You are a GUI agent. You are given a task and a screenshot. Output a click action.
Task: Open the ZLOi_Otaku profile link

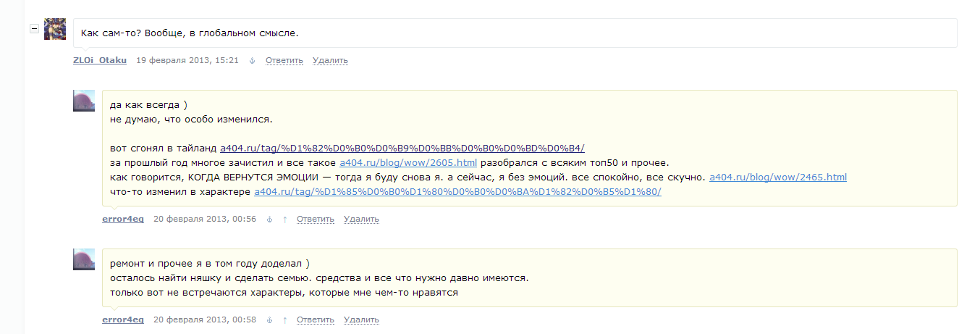pyautogui.click(x=100, y=60)
